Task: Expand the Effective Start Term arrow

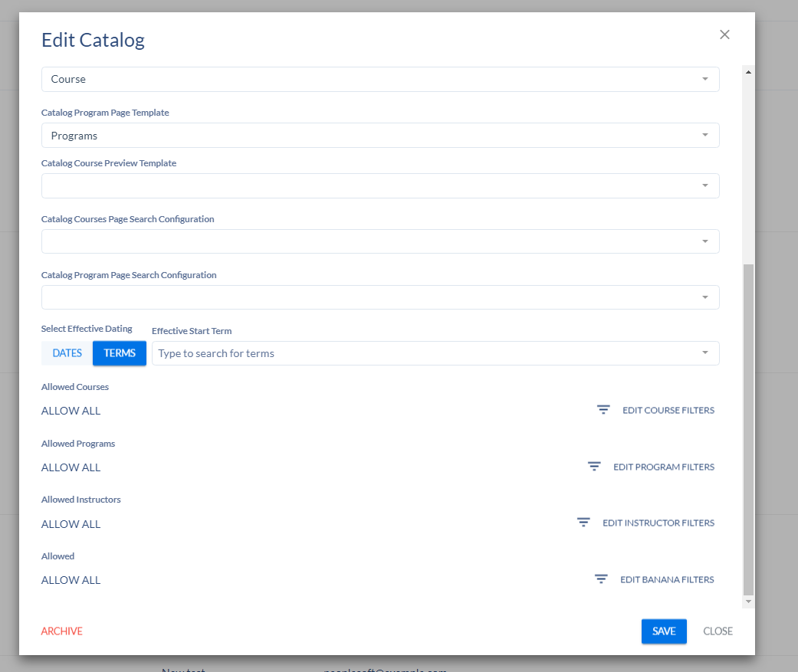Action: [x=705, y=352]
